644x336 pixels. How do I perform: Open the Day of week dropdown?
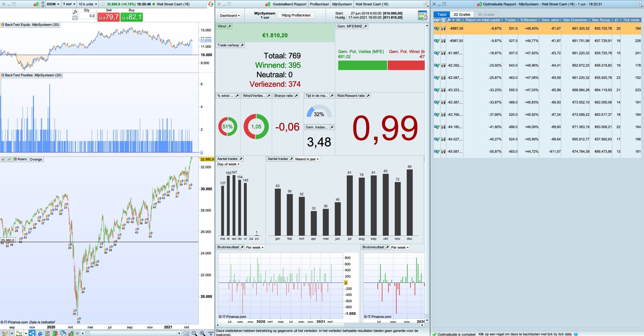click(x=228, y=164)
